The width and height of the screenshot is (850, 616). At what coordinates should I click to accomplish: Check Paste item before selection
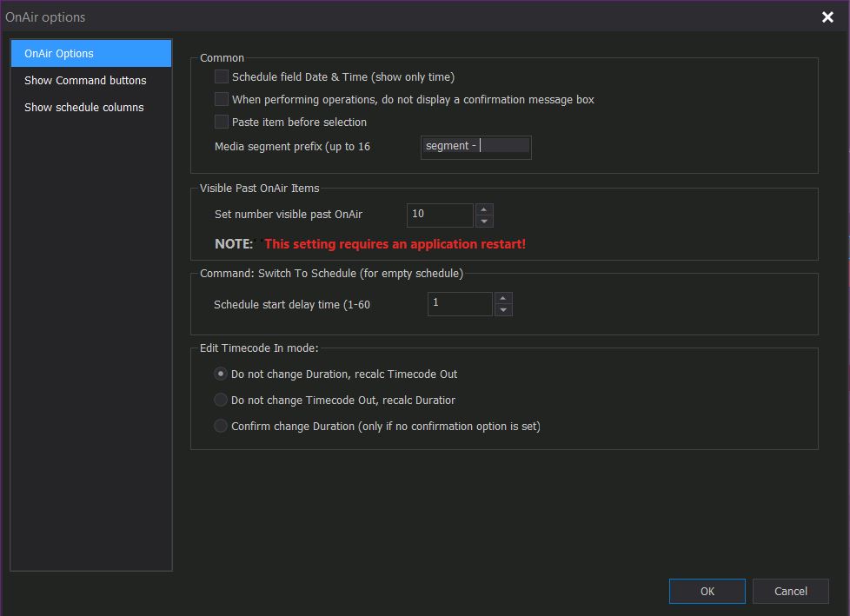click(221, 122)
